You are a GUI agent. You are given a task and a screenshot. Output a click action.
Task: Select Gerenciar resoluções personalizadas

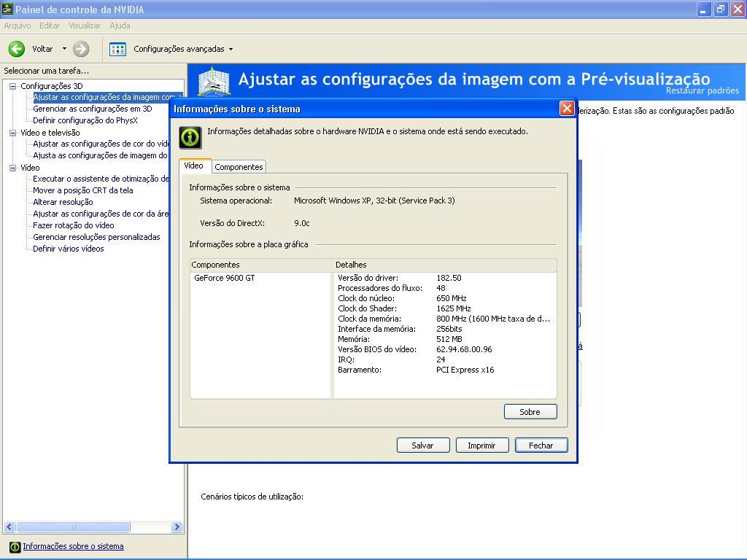click(x=96, y=237)
